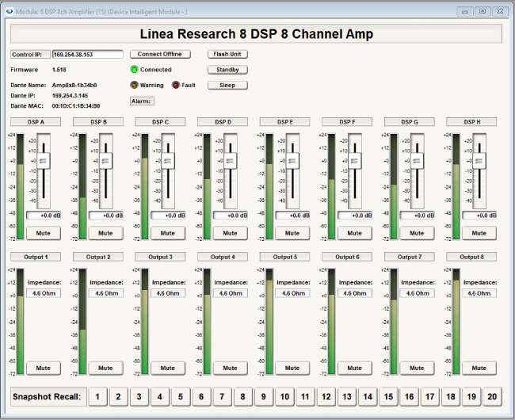The width and height of the screenshot is (515, 420).
Task: Mute Output 5
Action: [x=292, y=368]
